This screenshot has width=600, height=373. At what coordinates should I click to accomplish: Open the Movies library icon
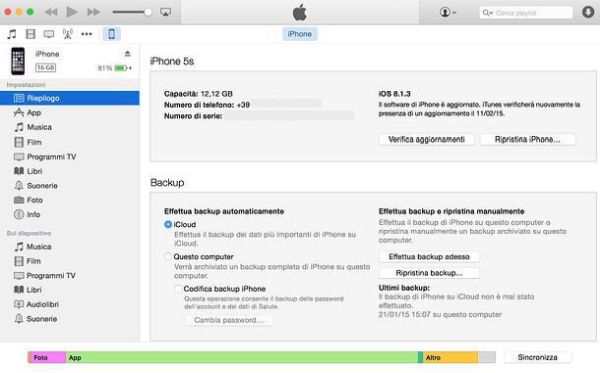[x=30, y=34]
